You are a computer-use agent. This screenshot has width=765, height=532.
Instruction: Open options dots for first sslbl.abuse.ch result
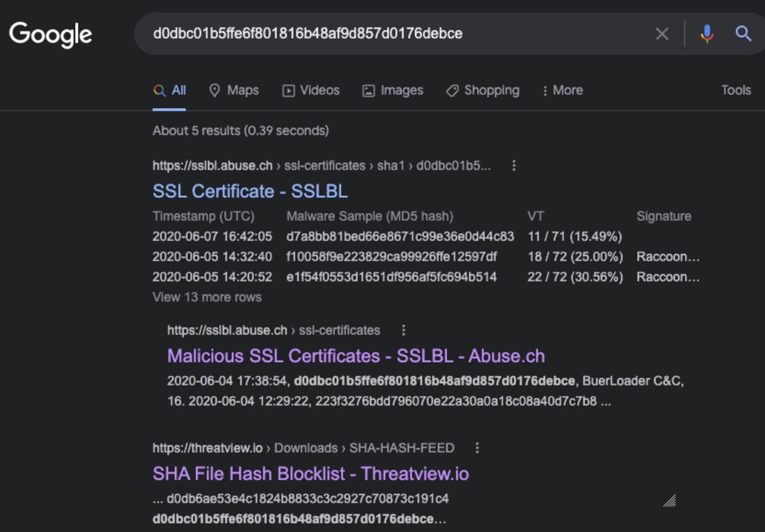[x=514, y=166]
